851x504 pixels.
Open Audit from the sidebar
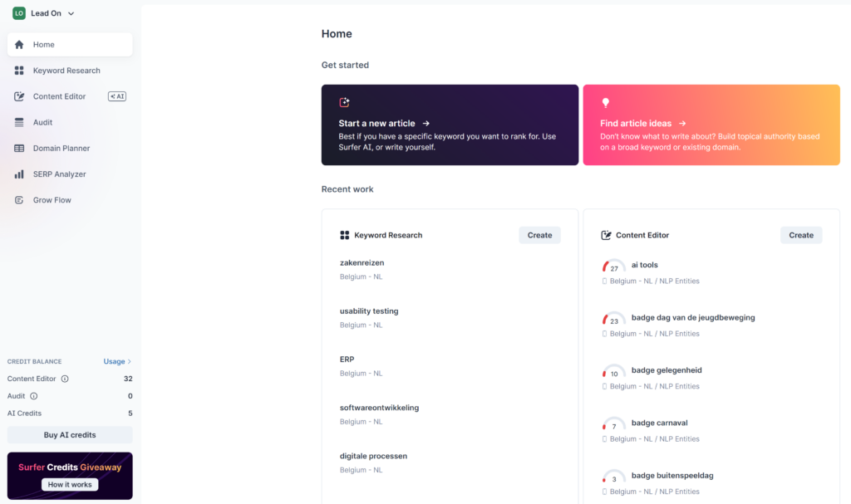[70, 123]
